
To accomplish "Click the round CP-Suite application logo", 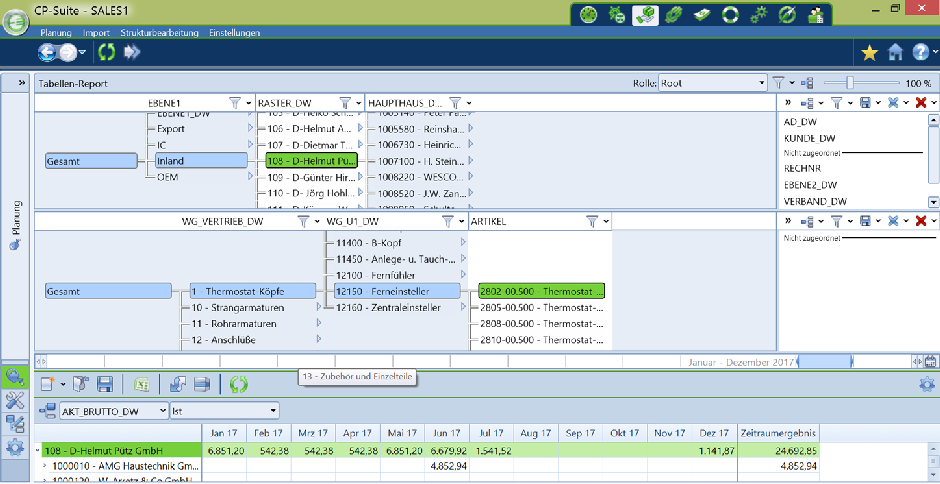I will 16,23.
